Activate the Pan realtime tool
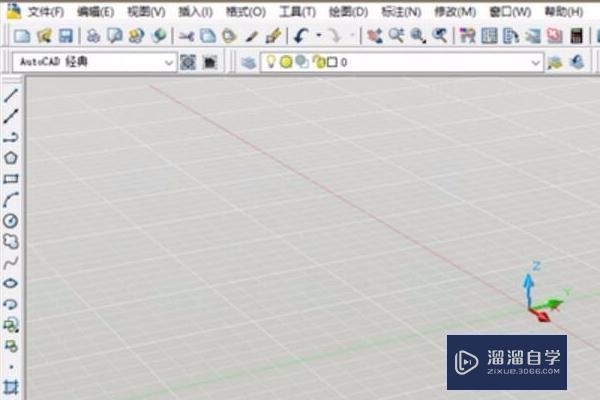600x400 pixels. pos(375,36)
